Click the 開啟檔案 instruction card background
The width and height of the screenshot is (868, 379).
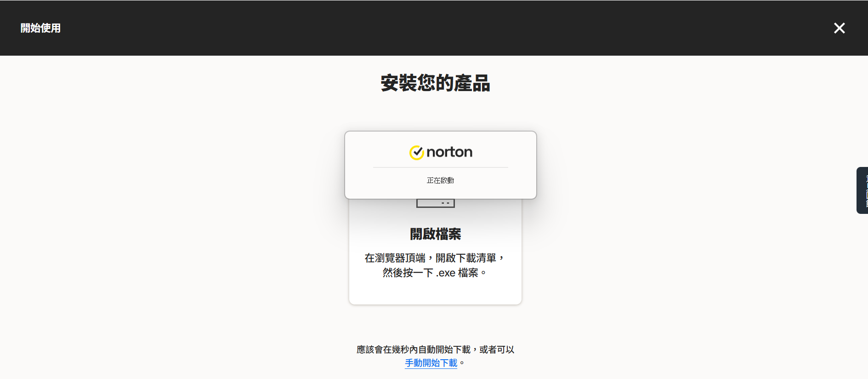pos(435,290)
